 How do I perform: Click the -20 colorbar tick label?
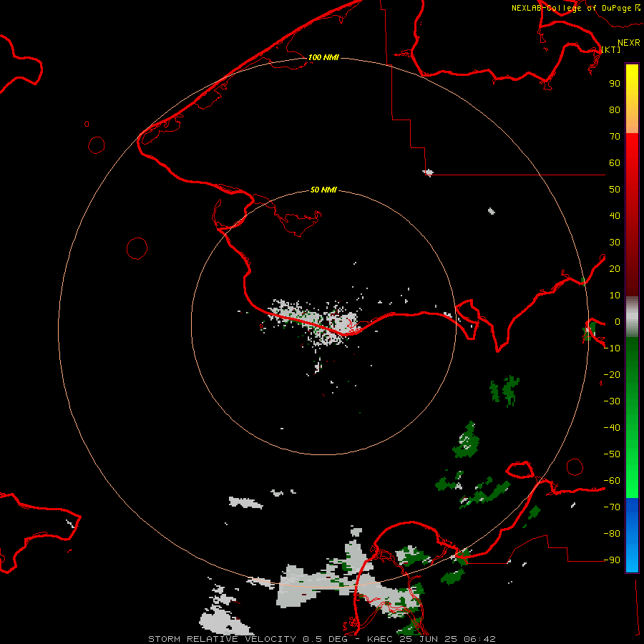click(x=612, y=374)
